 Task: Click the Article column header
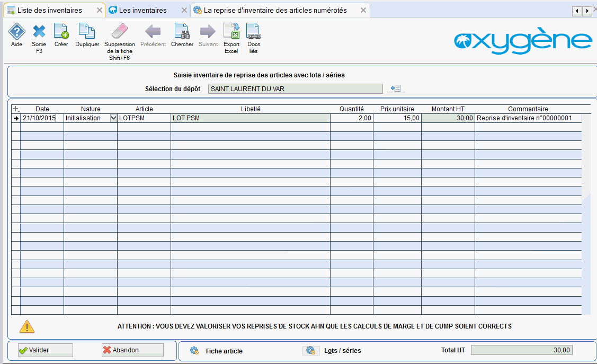coord(144,109)
